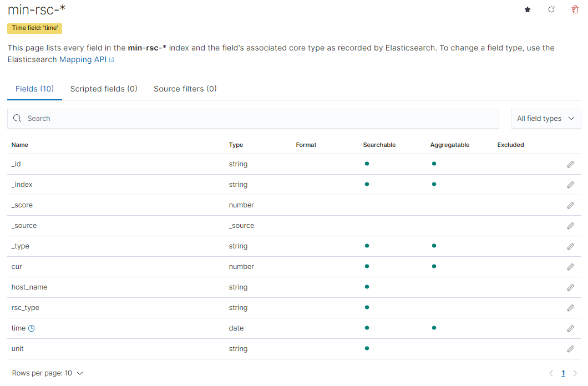
Task: Open Source filters (0) tab
Action: 185,89
